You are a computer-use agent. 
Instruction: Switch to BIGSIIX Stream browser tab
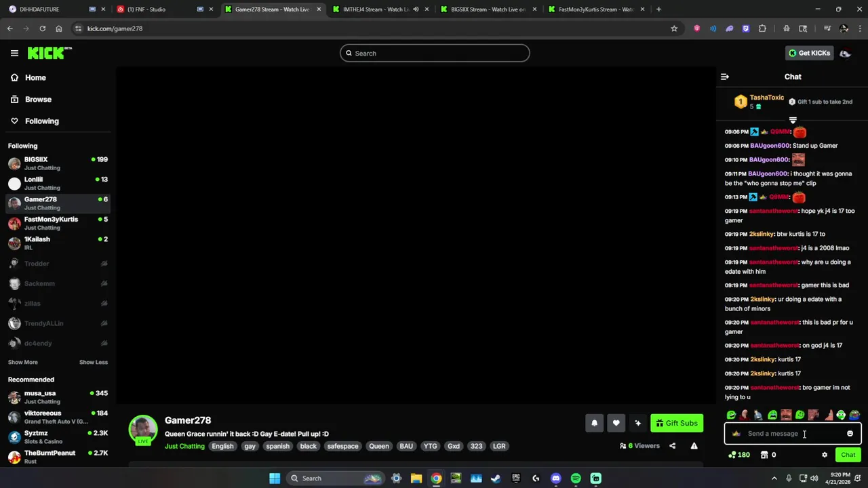pyautogui.click(x=488, y=9)
